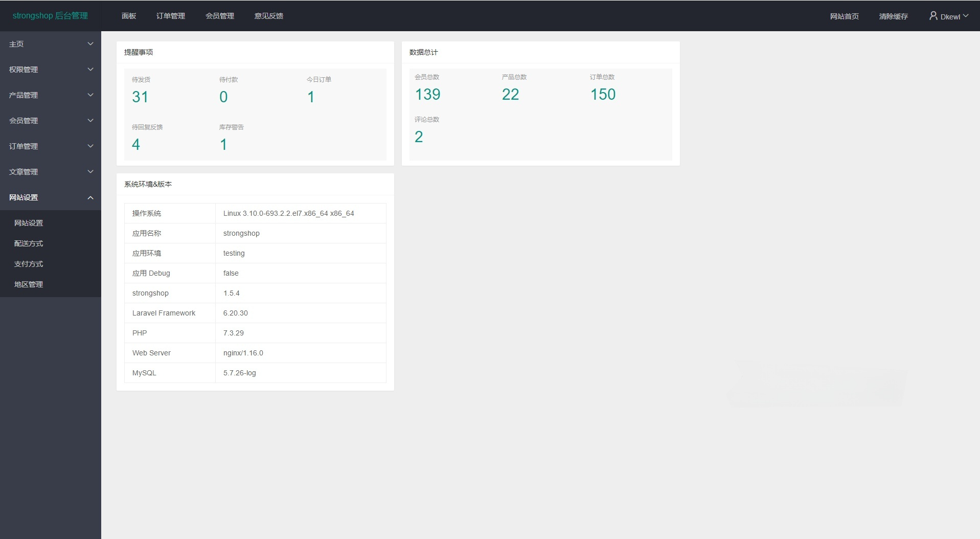Click the 库存警告 stock warning count 1
Image resolution: width=980 pixels, height=539 pixels.
tap(223, 144)
